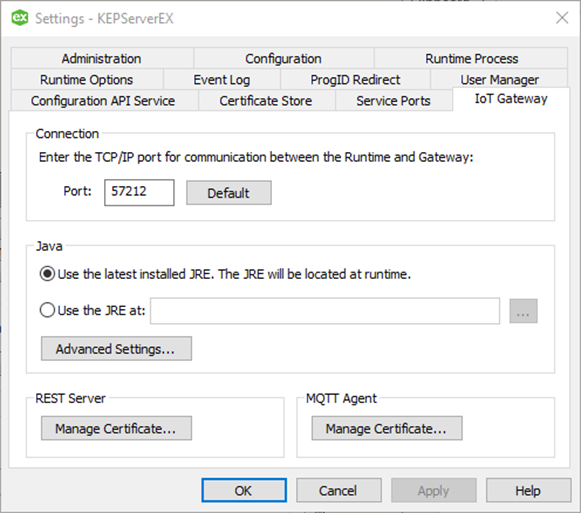581x513 pixels.
Task: Open Java Advanced Settings
Action: click(116, 348)
